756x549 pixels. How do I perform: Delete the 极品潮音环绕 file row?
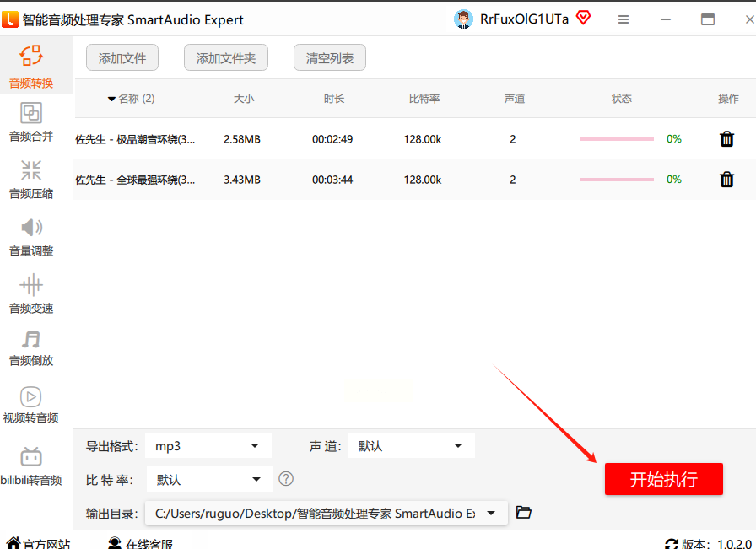(x=726, y=139)
